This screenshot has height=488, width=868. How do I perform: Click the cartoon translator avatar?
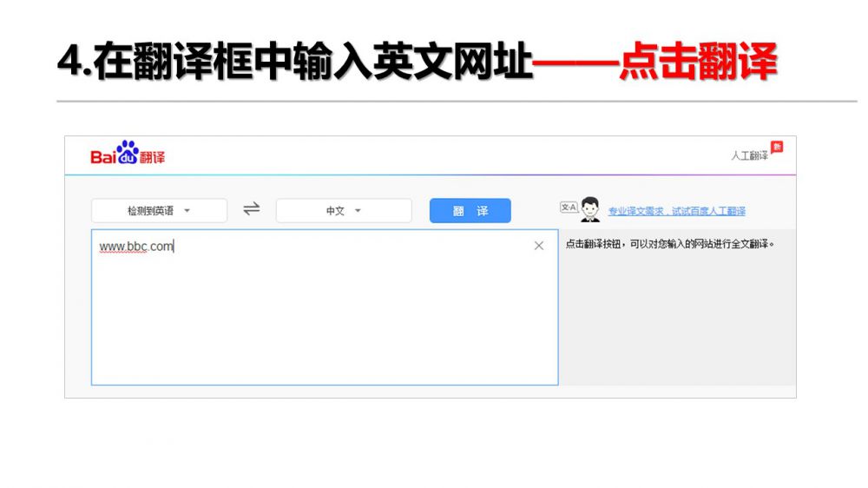click(x=590, y=209)
